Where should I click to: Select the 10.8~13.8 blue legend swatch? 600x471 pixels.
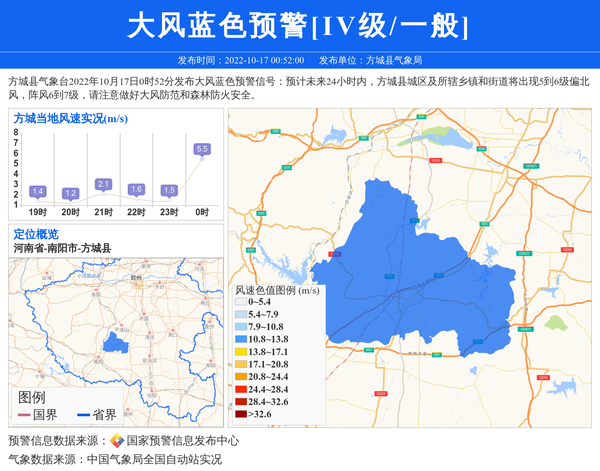click(240, 340)
